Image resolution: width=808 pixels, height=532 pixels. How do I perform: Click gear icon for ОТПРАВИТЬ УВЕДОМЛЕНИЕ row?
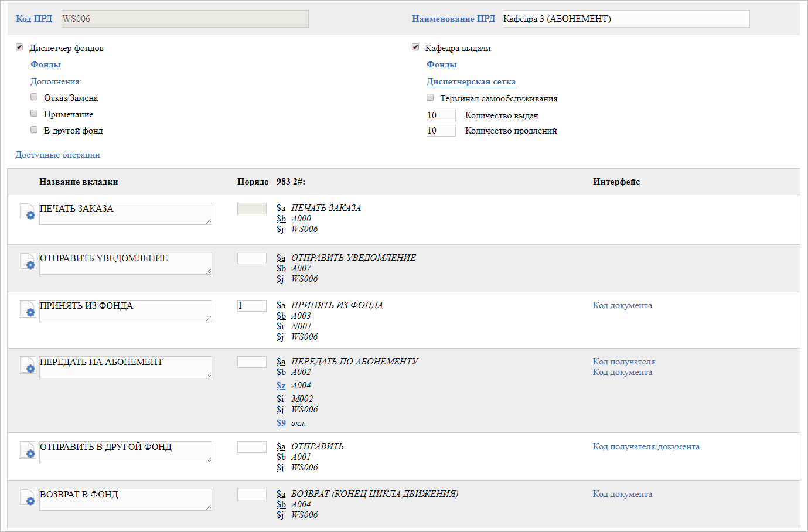point(28,262)
